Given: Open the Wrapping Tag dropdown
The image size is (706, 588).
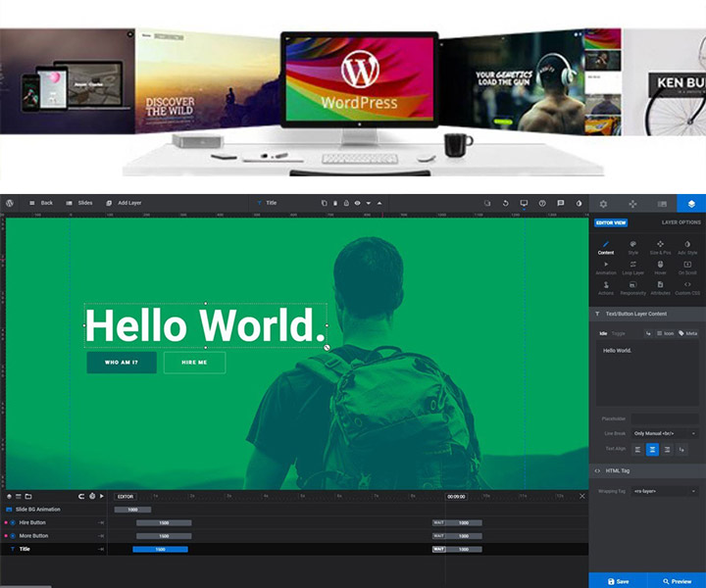Looking at the screenshot, I should pos(664,490).
